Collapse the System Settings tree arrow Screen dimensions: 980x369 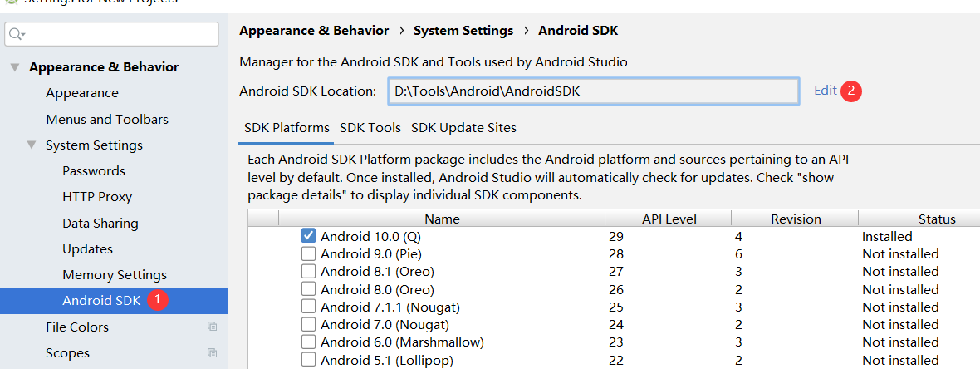click(x=32, y=145)
